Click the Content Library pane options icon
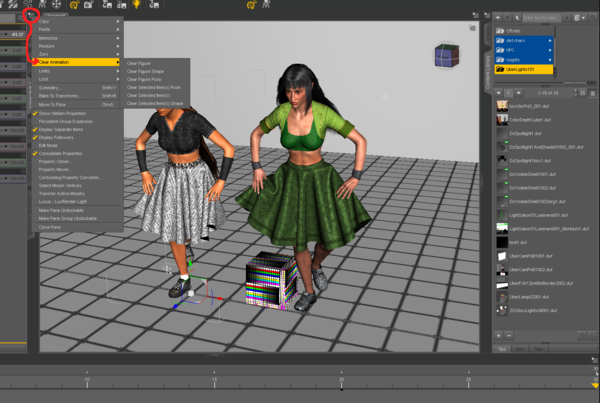This screenshot has height=403, width=600. (x=487, y=15)
